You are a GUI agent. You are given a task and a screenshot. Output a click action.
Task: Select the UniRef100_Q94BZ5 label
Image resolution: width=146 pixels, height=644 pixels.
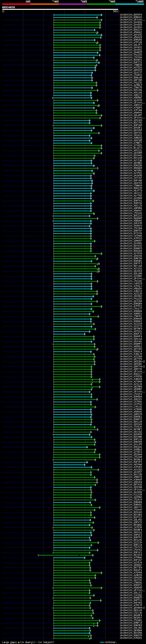pos(131,53)
